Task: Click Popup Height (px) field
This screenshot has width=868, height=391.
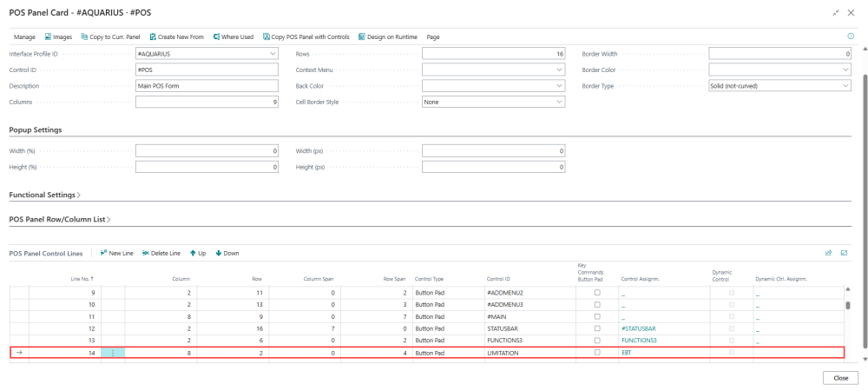Action: (493, 167)
